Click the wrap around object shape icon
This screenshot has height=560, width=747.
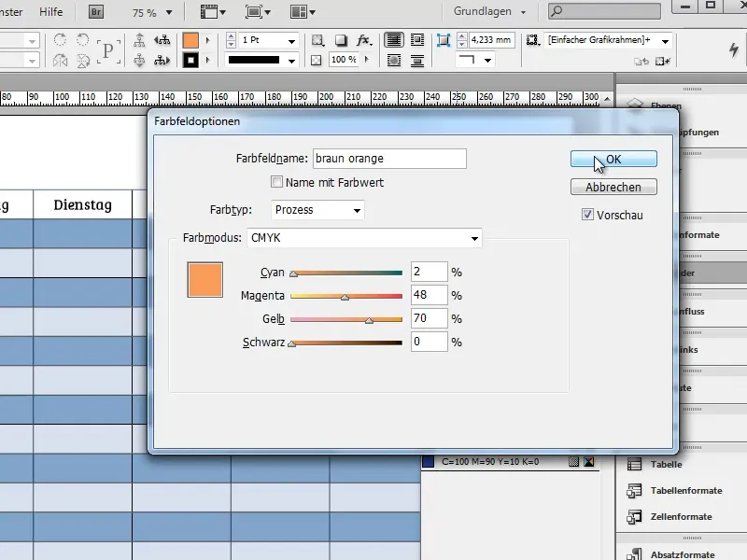394,61
